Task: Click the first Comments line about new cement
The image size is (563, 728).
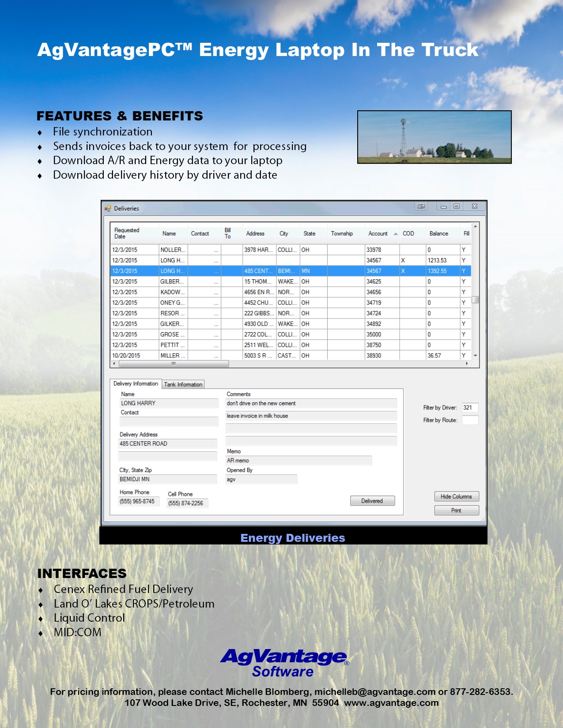Action: 311,403
